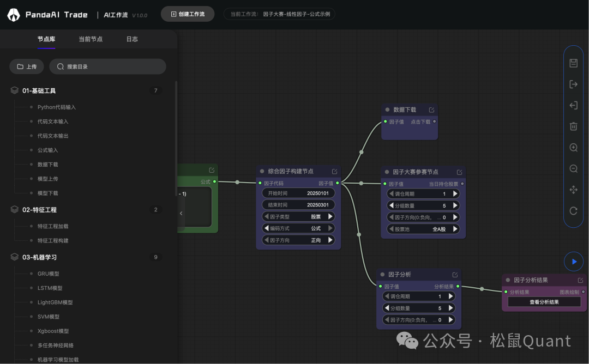Click the 创建工作流 button
The height and width of the screenshot is (364, 589).
click(188, 14)
